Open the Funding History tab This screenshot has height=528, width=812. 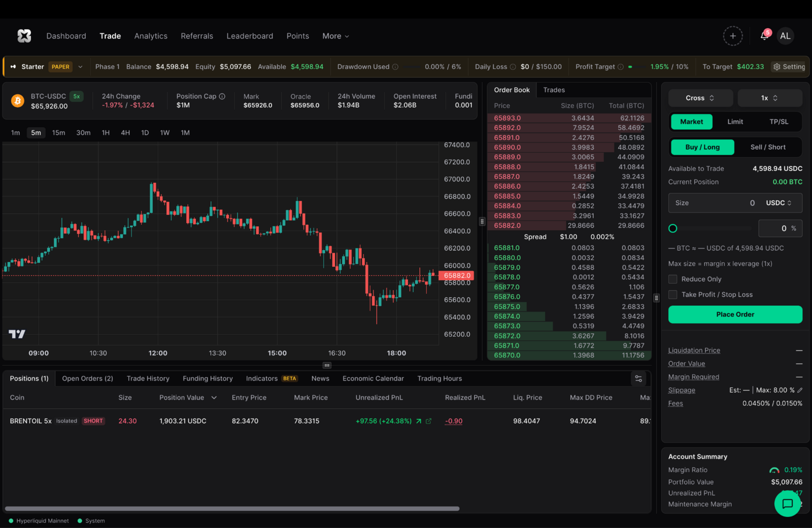[208, 378]
